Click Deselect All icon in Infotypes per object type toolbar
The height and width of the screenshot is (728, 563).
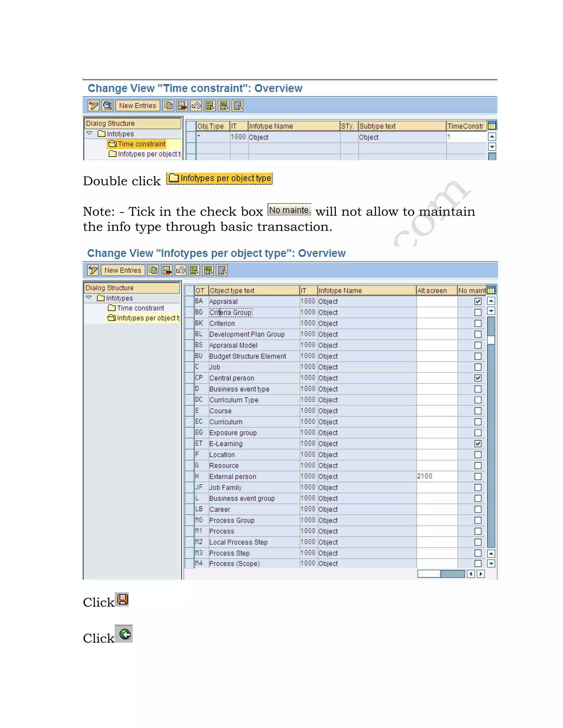[222, 270]
